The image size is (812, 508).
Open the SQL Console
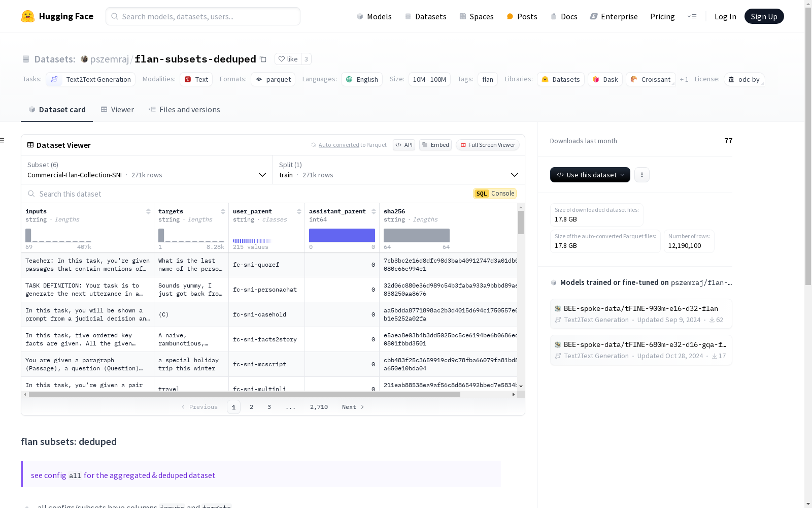[x=495, y=194]
